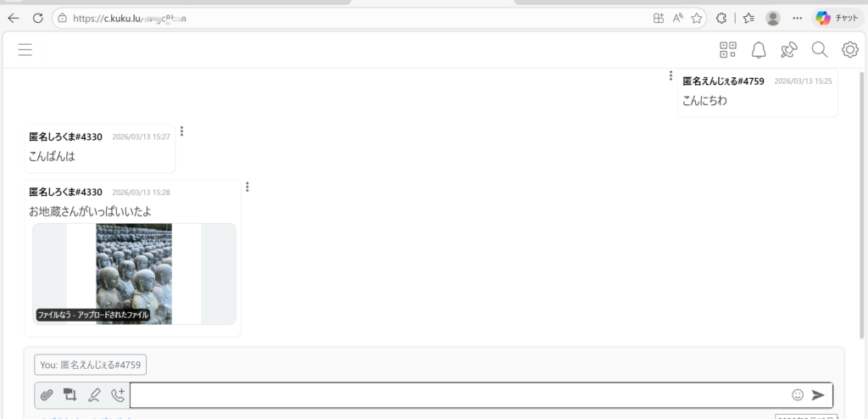Open chat search magnifier

pos(820,50)
